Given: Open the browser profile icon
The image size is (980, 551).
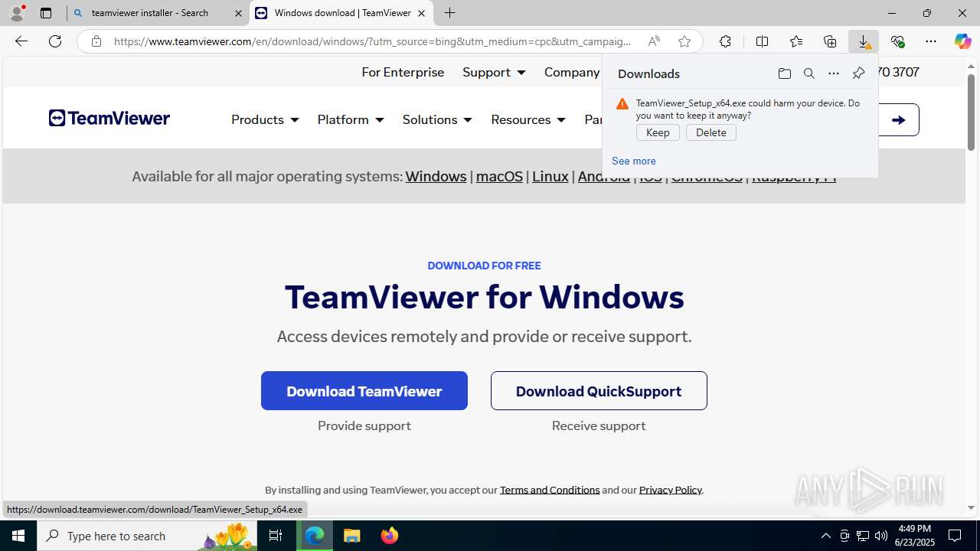Looking at the screenshot, I should [17, 13].
